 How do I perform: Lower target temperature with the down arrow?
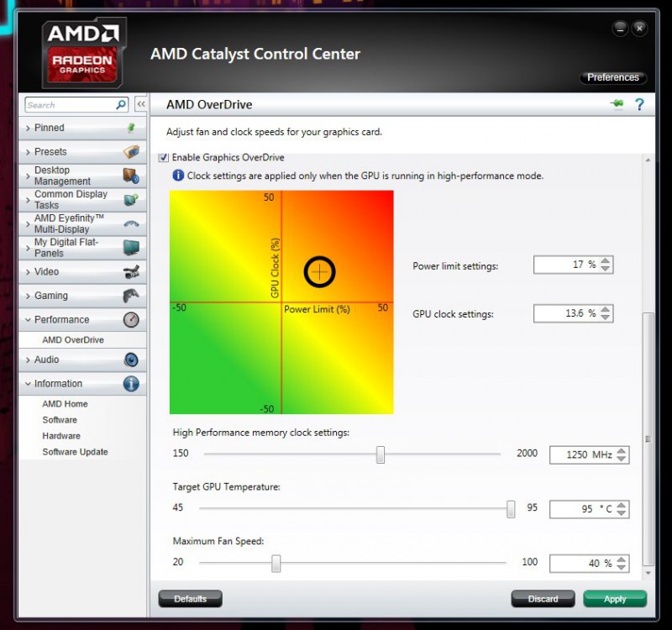[622, 513]
